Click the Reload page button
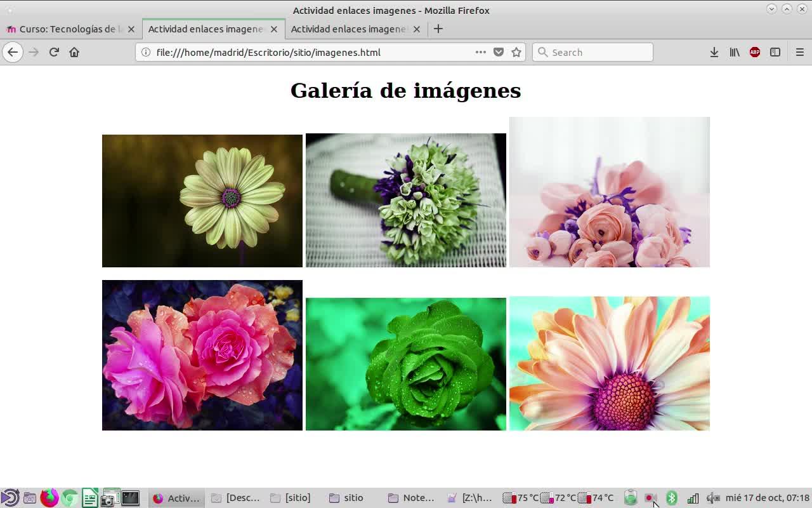This screenshot has height=508, width=812. [x=54, y=52]
